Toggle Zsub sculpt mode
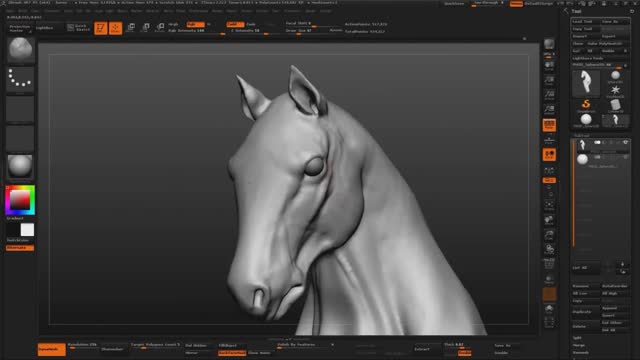This screenshot has width=640, height=360. coord(251,24)
